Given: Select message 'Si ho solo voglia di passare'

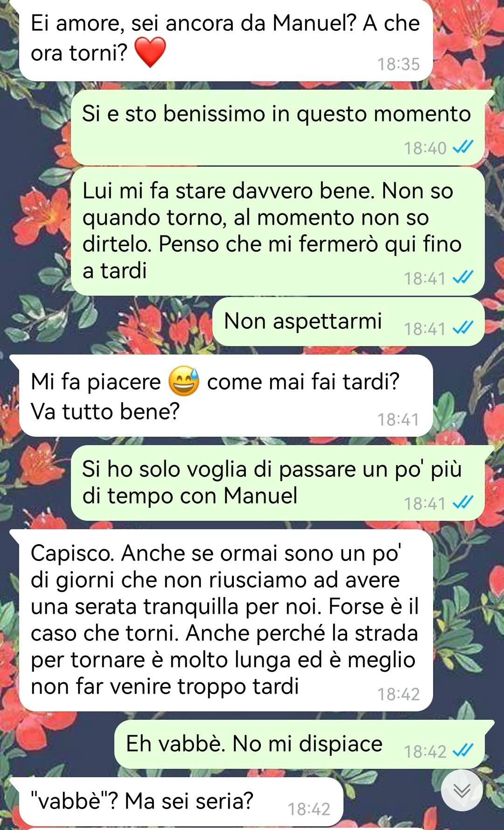Looking at the screenshot, I should point(278,483).
